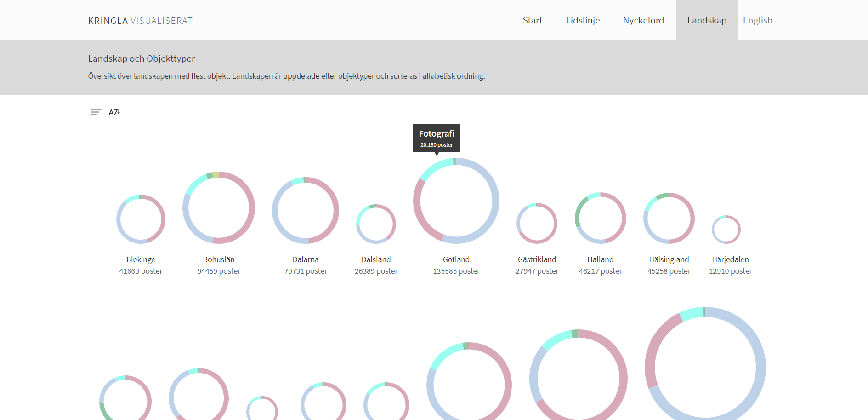Click the Bohuslän label text
This screenshot has height=420, width=868.
219,259
